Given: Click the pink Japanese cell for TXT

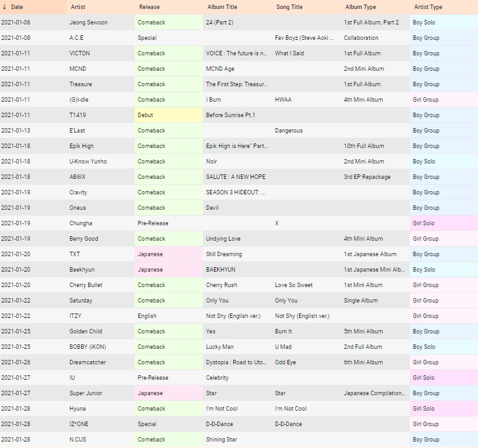Looking at the screenshot, I should 169,254.
